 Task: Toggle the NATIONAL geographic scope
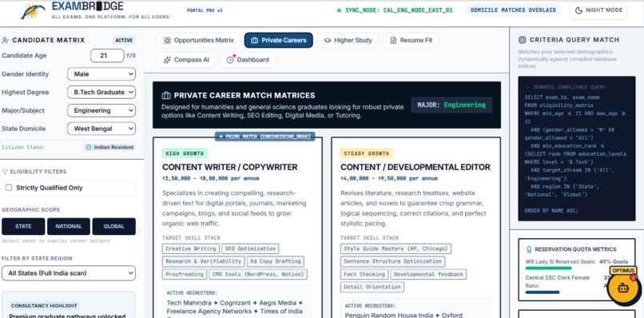(x=69, y=226)
